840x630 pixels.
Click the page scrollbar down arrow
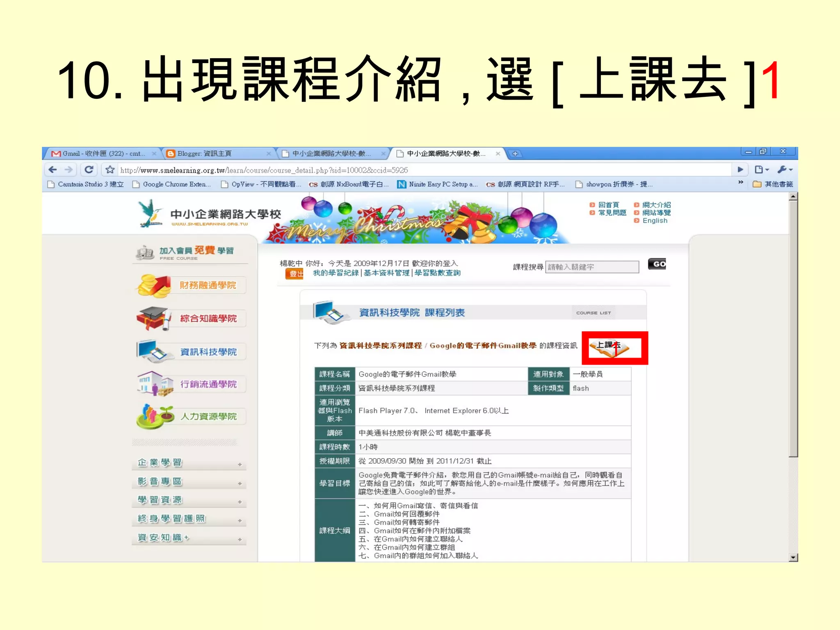[x=793, y=557]
